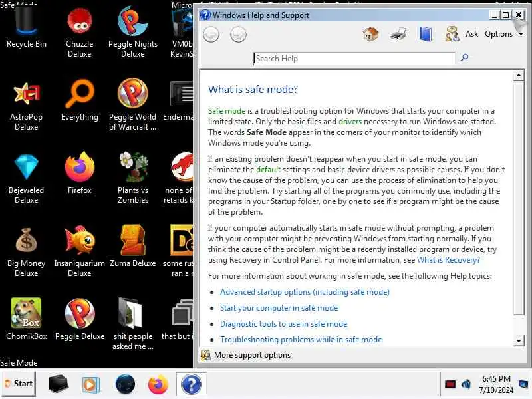Click the Search Help input field
The height and width of the screenshot is (399, 532).
(354, 59)
